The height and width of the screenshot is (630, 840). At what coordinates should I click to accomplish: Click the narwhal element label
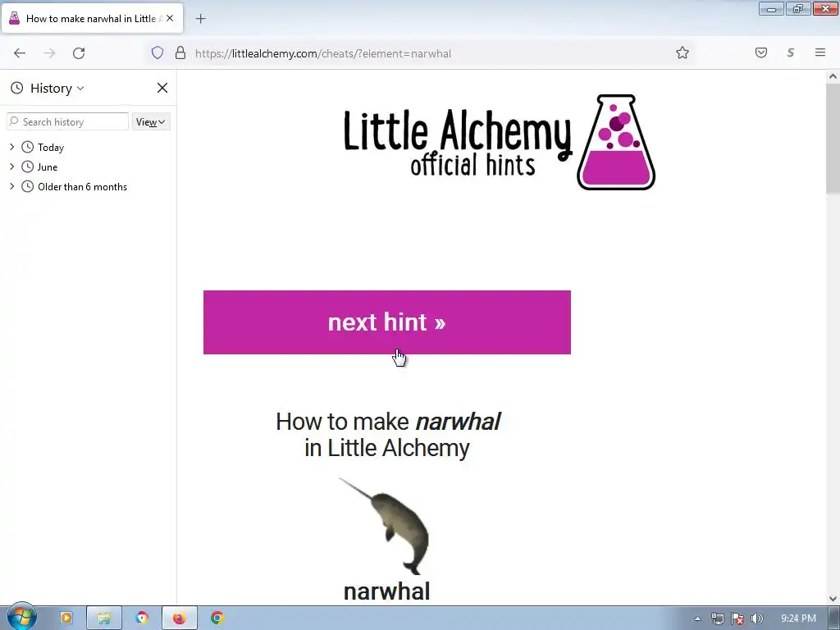(x=386, y=591)
